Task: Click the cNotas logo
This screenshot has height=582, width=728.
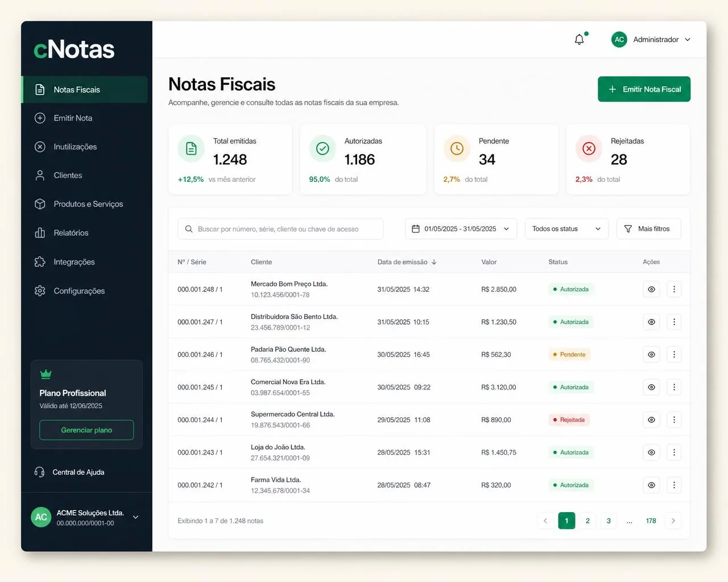Action: pyautogui.click(x=74, y=49)
